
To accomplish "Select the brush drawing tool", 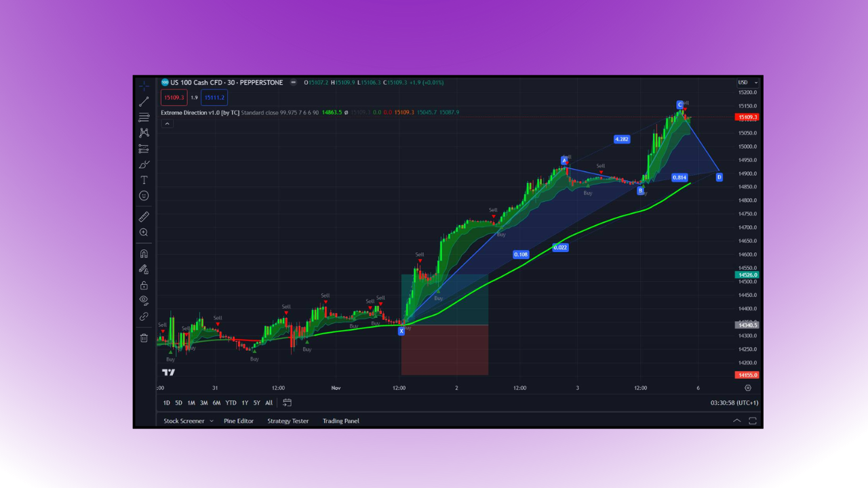I will tap(144, 165).
